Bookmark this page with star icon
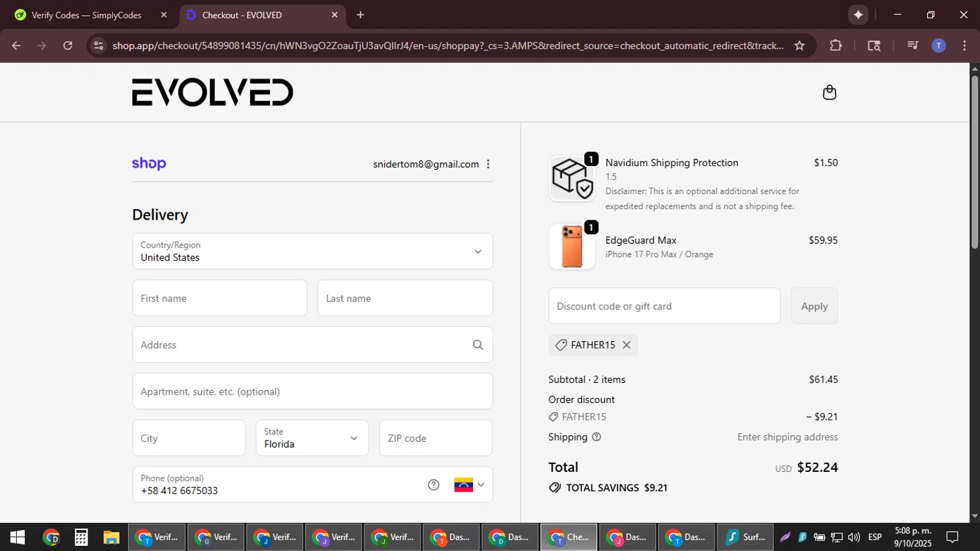Screen dimensions: 980x551 tap(799, 45)
